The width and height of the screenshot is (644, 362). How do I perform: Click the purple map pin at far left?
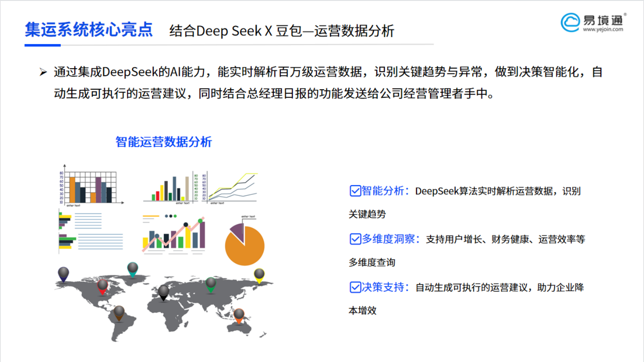click(x=63, y=274)
